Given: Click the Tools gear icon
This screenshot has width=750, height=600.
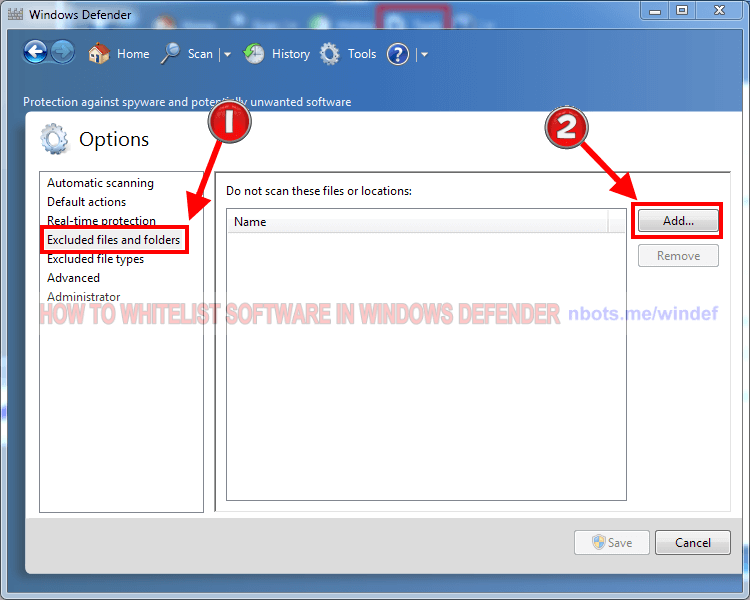Looking at the screenshot, I should [x=330, y=54].
